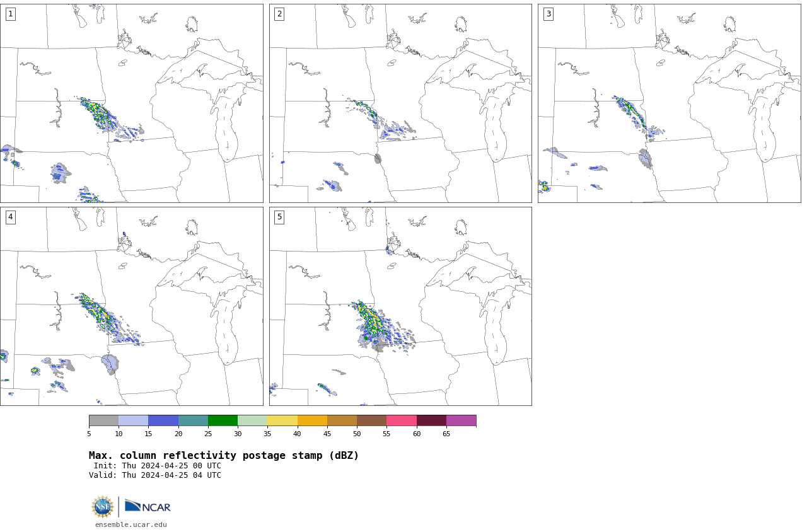Click the orange 40-45 dBZ swatch
This screenshot has height=532, width=807.
[x=312, y=420]
